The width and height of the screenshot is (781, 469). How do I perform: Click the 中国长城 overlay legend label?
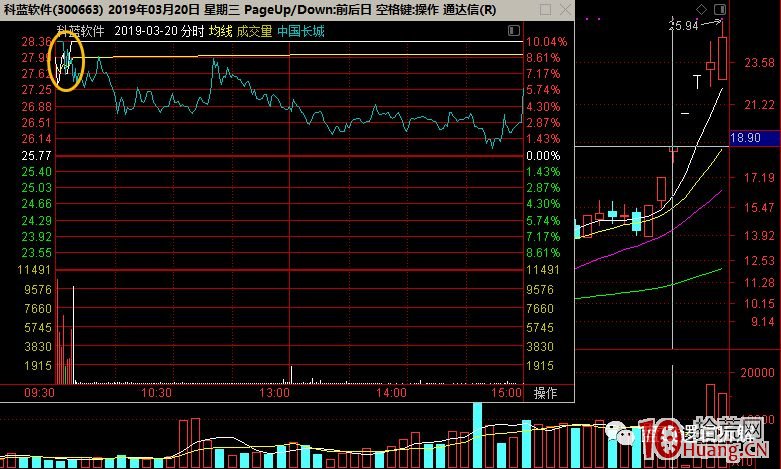(x=300, y=31)
